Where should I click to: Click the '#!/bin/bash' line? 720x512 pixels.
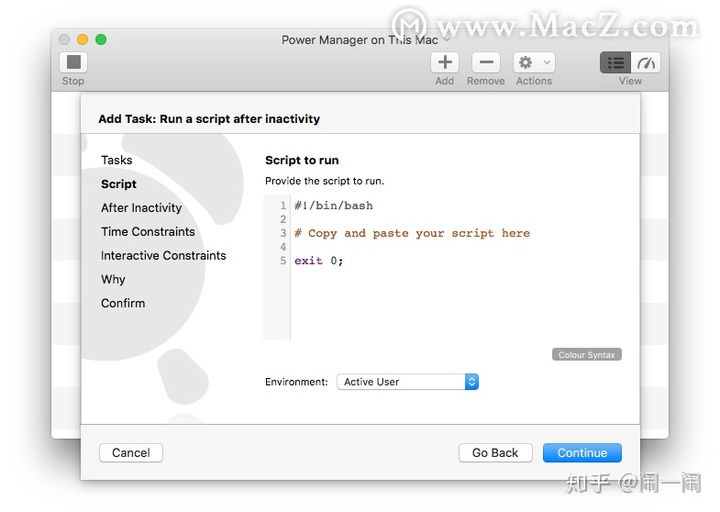[x=333, y=205]
